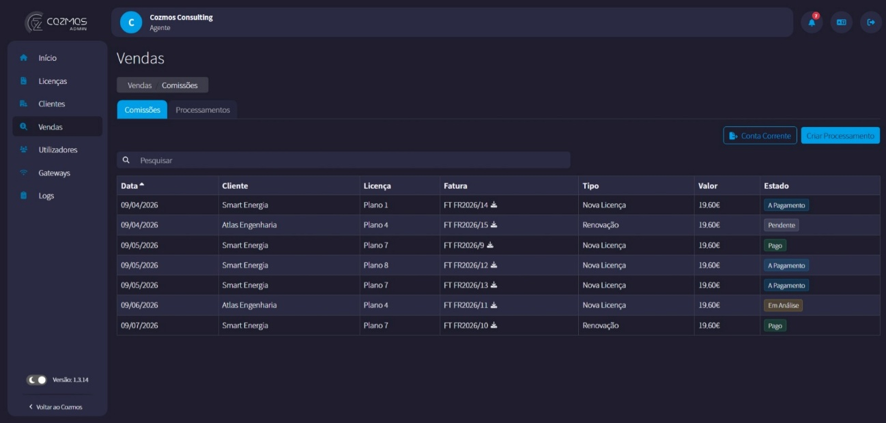Open Clientes in the sidebar

[x=57, y=104]
